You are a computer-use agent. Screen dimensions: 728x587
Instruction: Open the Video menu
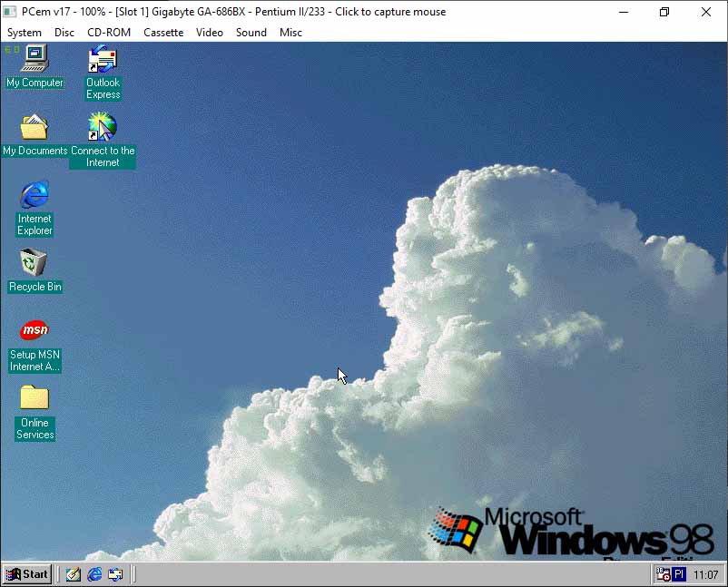(x=210, y=33)
